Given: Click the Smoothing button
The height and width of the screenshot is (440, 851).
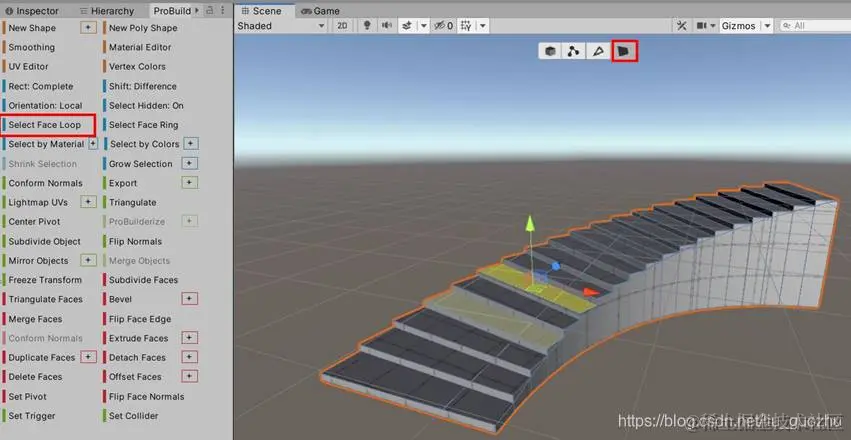Looking at the screenshot, I should point(31,47).
